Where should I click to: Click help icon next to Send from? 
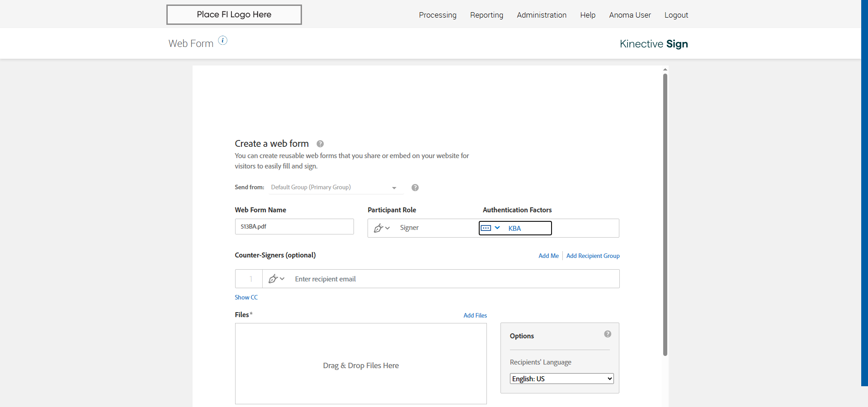pos(415,187)
